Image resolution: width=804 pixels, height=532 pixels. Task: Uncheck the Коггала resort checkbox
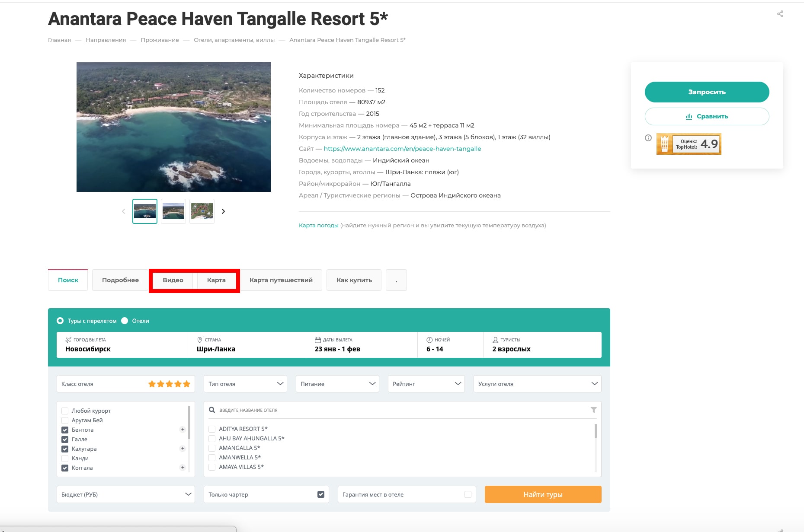pos(65,468)
